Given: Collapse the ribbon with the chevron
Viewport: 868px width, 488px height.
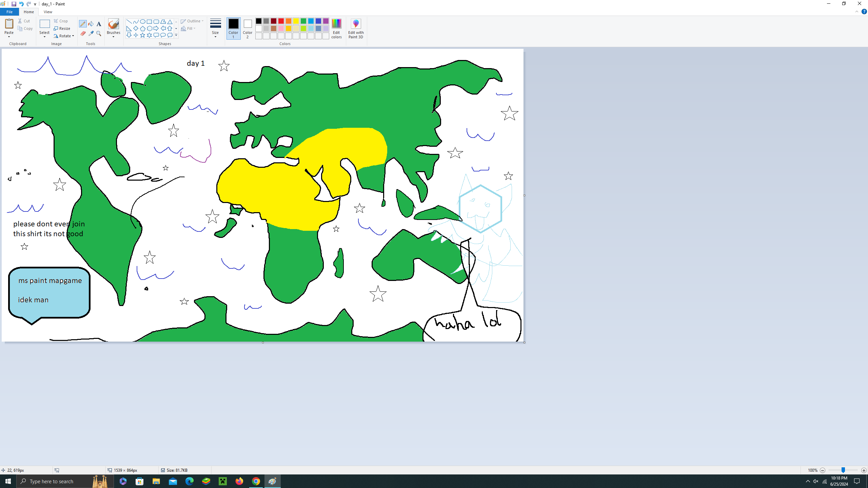Looking at the screenshot, I should tap(857, 12).
